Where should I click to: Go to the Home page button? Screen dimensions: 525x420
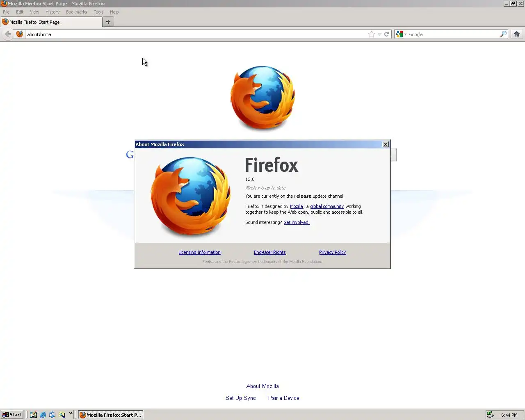pos(517,34)
